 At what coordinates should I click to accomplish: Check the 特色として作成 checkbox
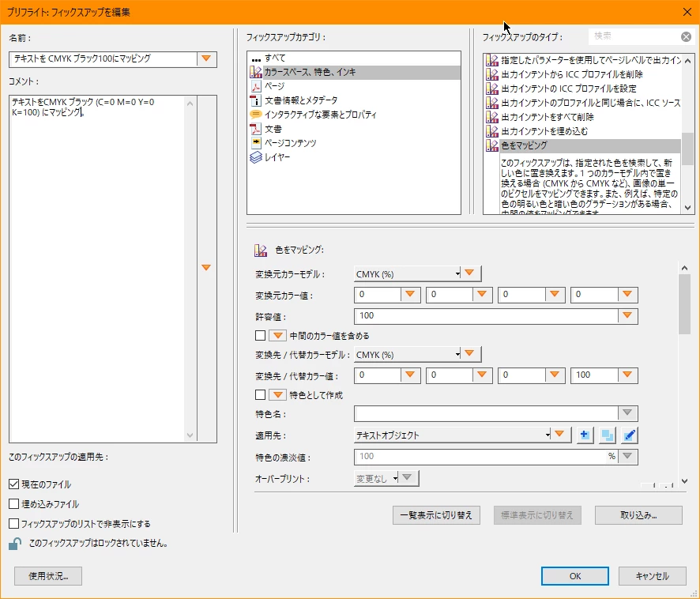[x=260, y=395]
